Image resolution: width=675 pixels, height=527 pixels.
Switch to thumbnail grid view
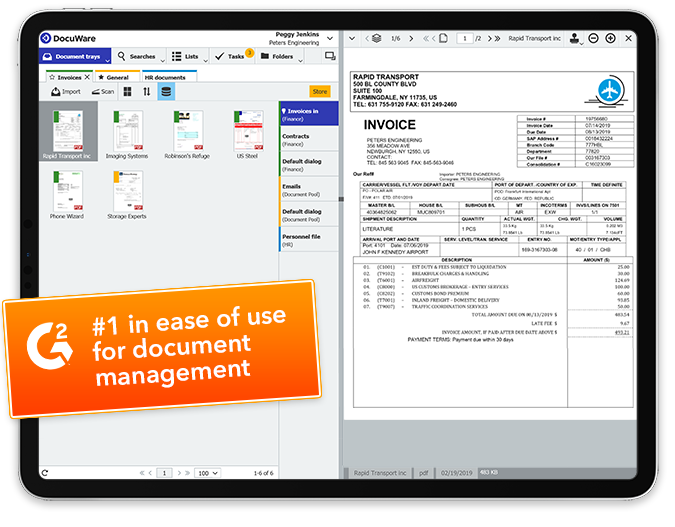coord(127,92)
